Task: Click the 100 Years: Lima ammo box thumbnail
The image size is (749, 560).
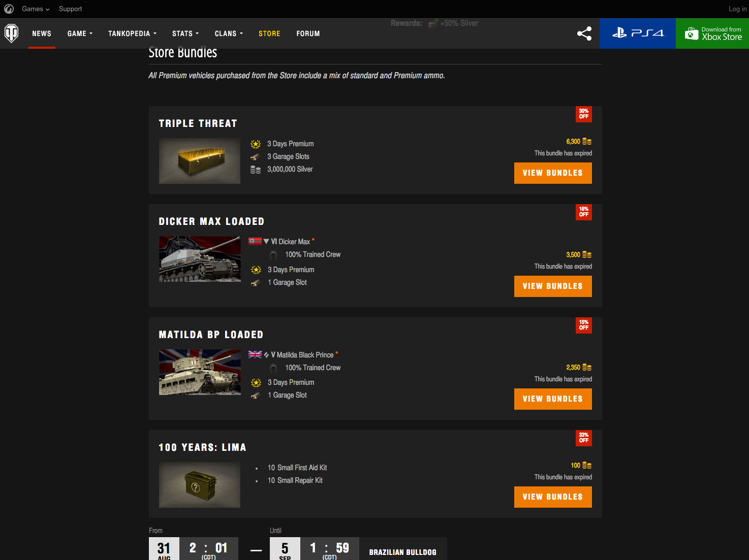Action: 200,485
